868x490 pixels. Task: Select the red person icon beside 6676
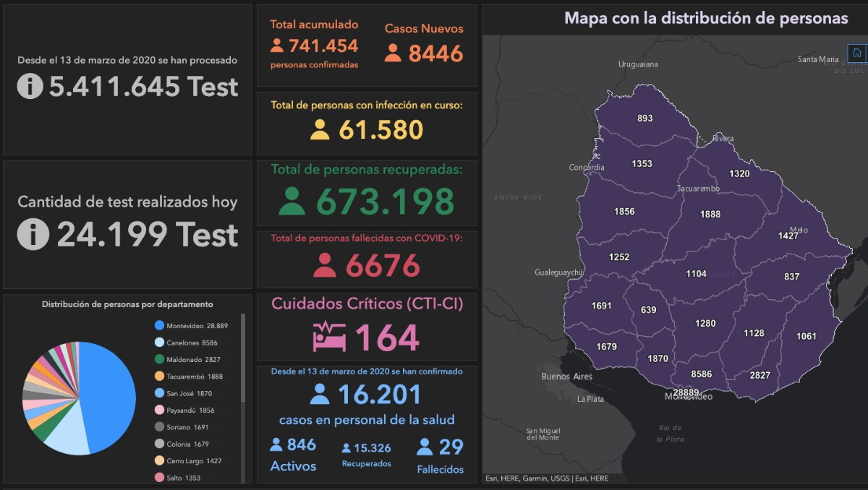325,266
